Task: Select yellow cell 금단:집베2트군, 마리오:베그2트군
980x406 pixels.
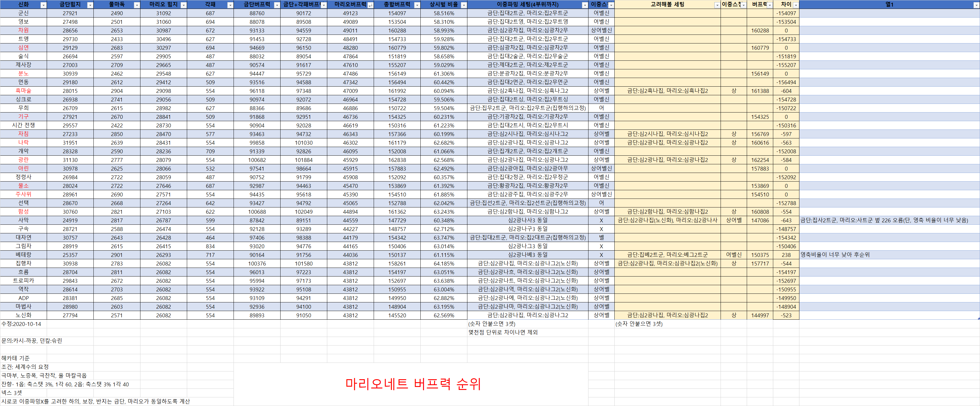Action: point(668,255)
